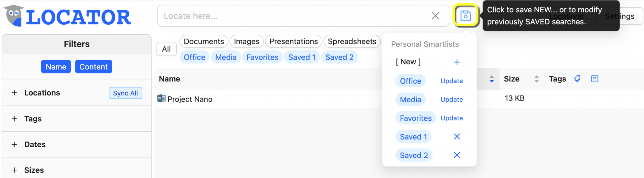644x178 pixels.
Task: Switch to the Documents filter tab
Action: 204,41
